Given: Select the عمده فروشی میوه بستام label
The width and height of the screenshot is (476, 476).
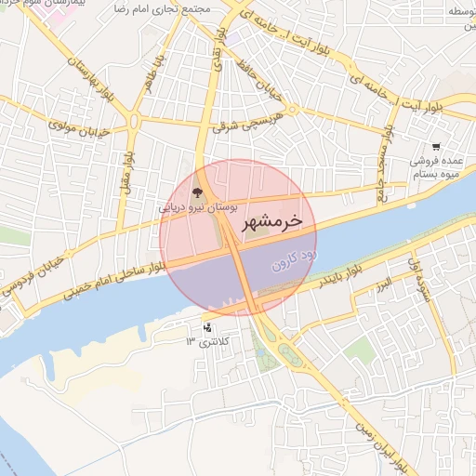Looking at the screenshot, I should click(x=436, y=167).
